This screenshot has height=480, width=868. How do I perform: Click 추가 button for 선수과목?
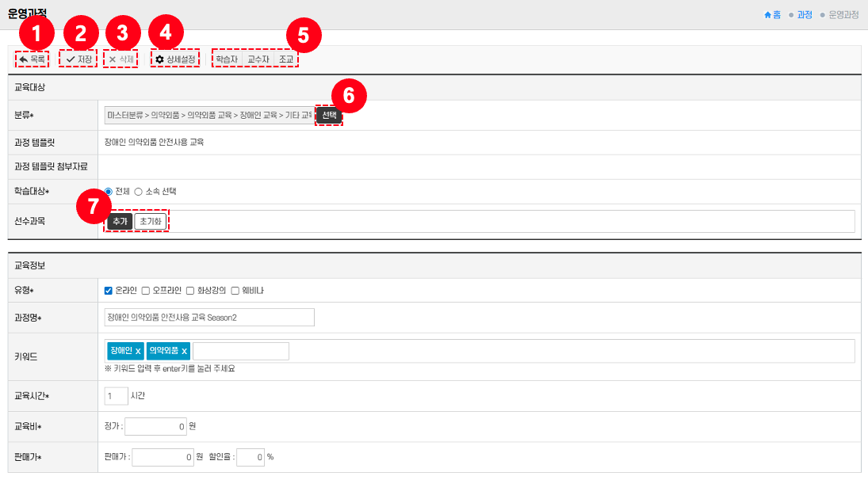pos(120,222)
